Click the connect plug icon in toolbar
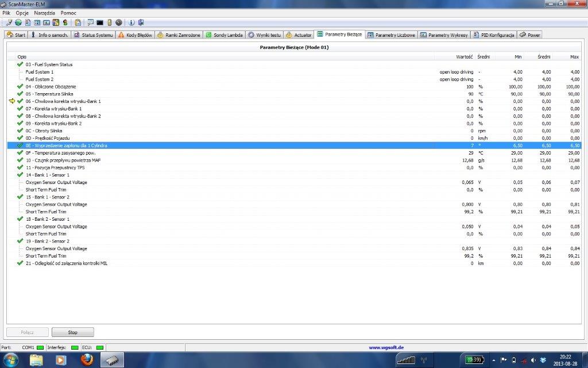This screenshot has height=368, width=588. click(x=9, y=23)
